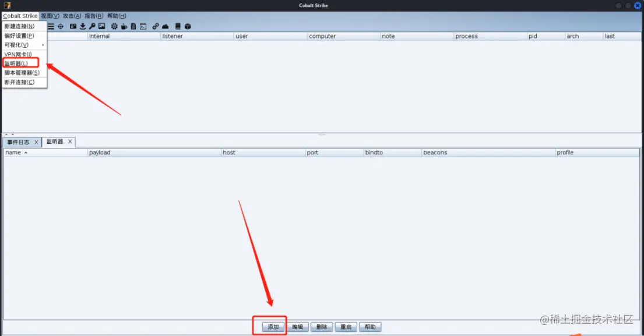Viewport: 644px width, 336px height.
Task: Sort sessions by computer column
Action: (344, 36)
